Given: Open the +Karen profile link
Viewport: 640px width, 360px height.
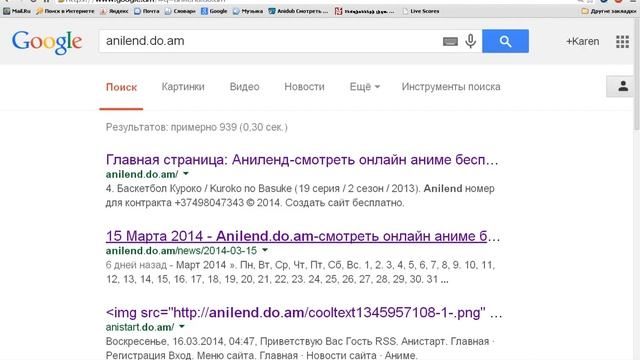Looking at the screenshot, I should pos(582,41).
